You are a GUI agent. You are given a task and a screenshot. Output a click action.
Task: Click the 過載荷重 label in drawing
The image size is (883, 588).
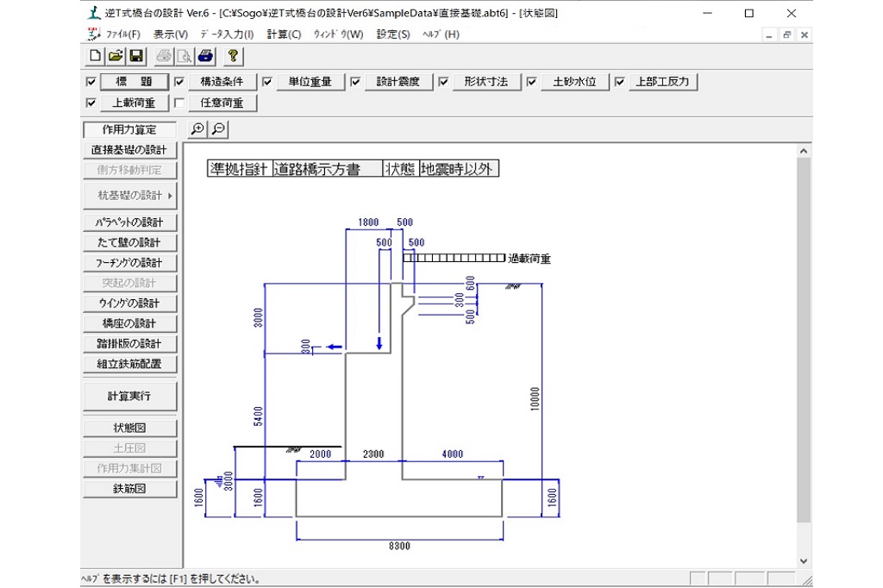click(529, 259)
